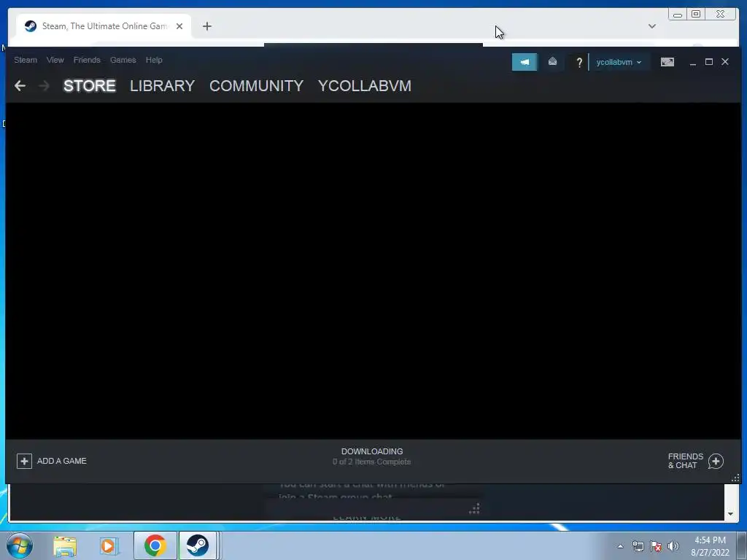This screenshot has height=560, width=747.
Task: Go back with the left arrow
Action: click(x=20, y=86)
